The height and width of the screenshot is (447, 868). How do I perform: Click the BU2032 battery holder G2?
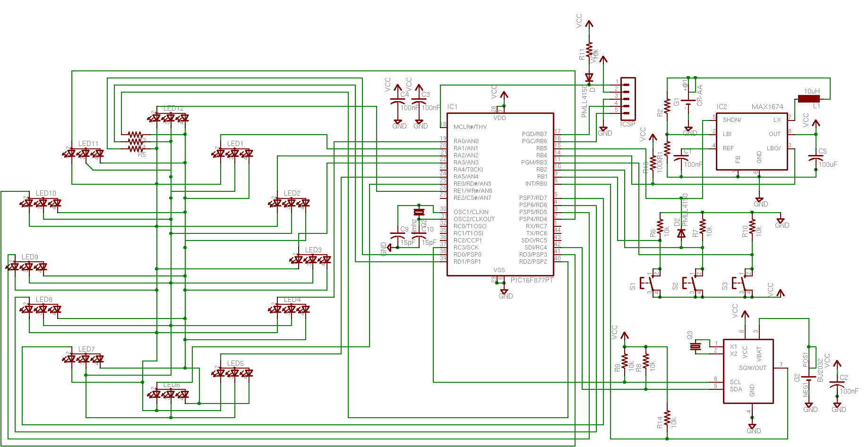809,378
